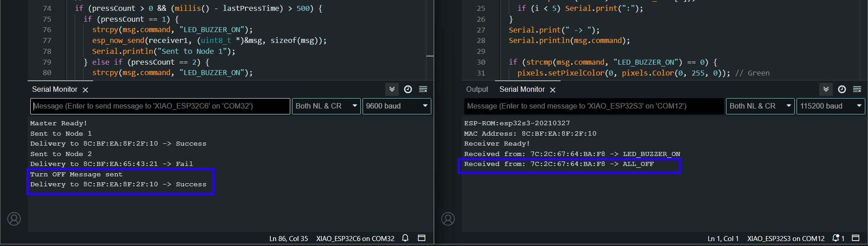Viewport: 868px width, 246px height.
Task: Click 'Turn OFF Message sent' output line
Action: tap(76, 175)
